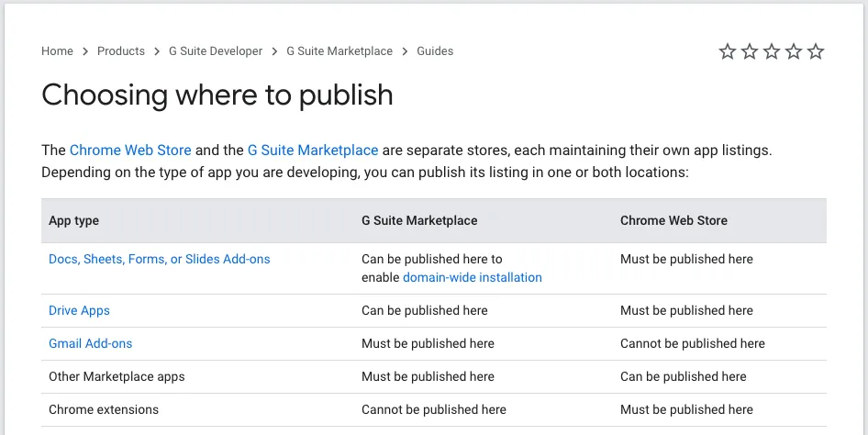Click the Guides breadcrumb
This screenshot has height=435, width=868.
tap(435, 51)
